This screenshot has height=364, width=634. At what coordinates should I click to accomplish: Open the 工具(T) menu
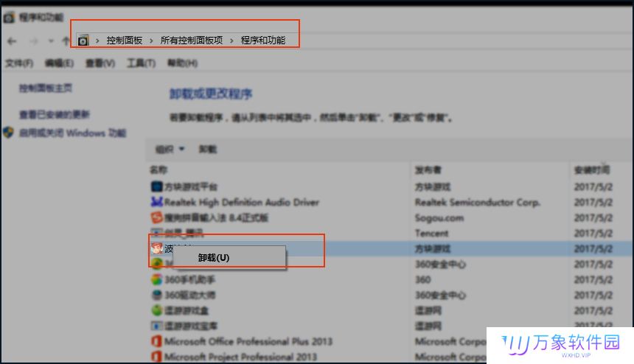(x=141, y=63)
